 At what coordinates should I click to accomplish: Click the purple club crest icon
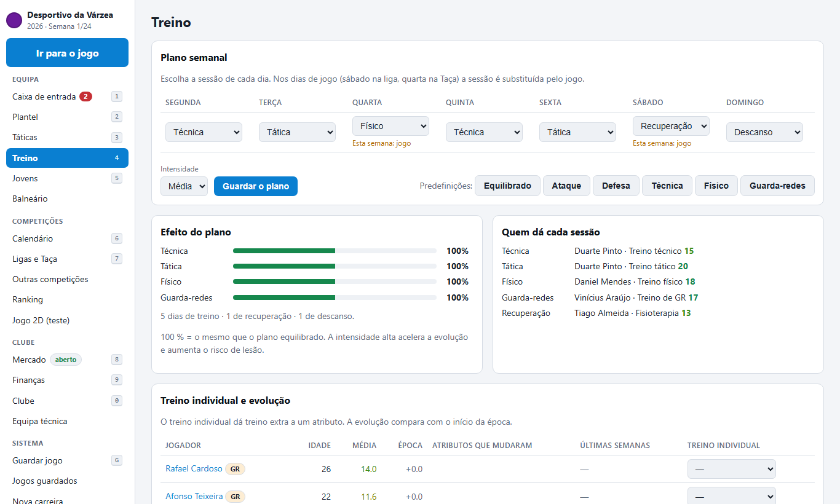[14, 20]
